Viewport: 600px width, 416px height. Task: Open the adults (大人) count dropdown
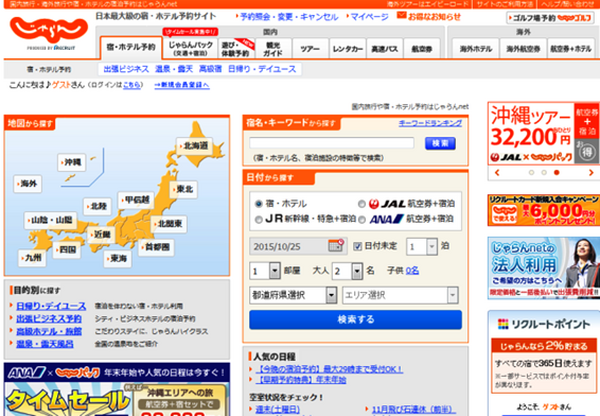point(347,271)
